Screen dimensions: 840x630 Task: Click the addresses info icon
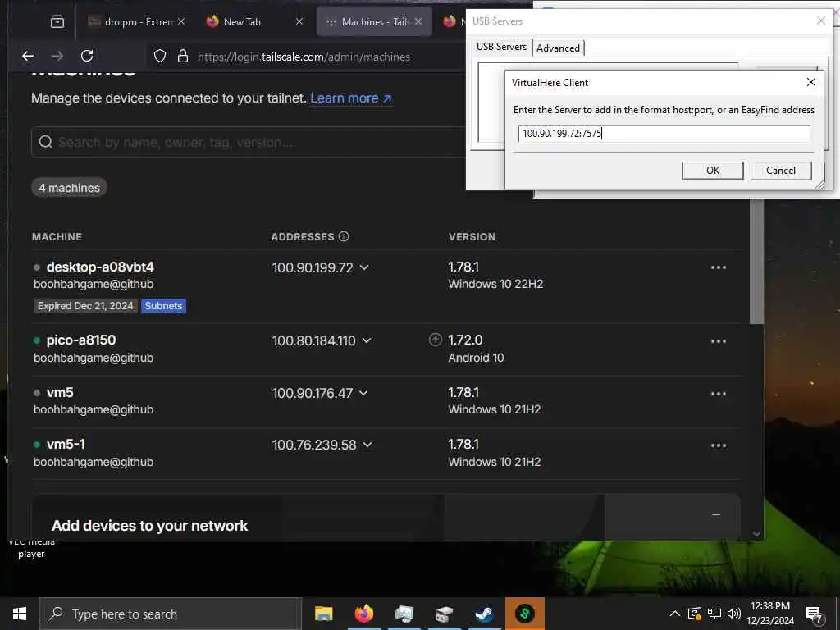coord(344,236)
